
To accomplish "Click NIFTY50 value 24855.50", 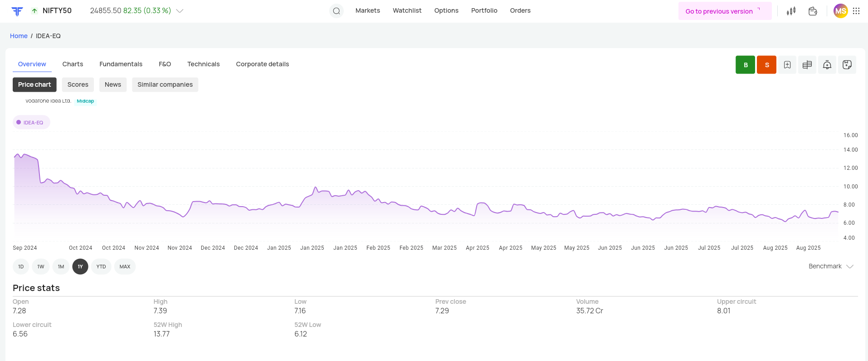I will (x=106, y=10).
